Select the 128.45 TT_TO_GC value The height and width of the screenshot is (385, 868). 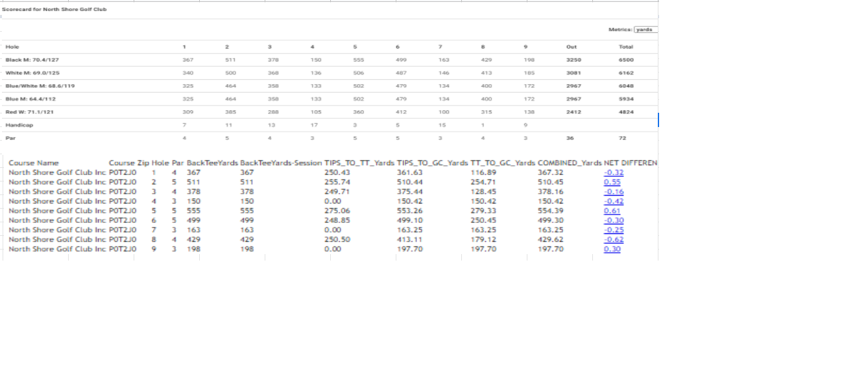(x=483, y=192)
